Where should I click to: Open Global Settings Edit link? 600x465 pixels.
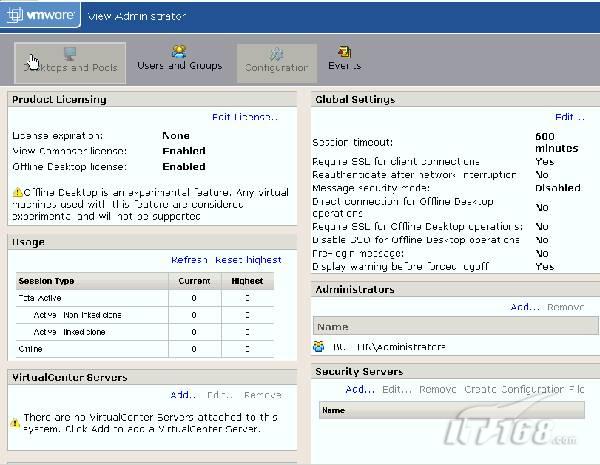[570, 117]
